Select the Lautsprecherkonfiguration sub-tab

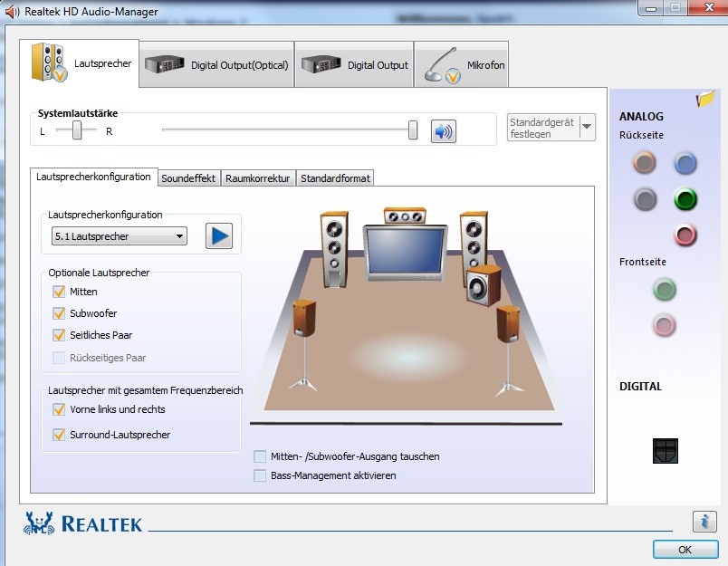(94, 177)
